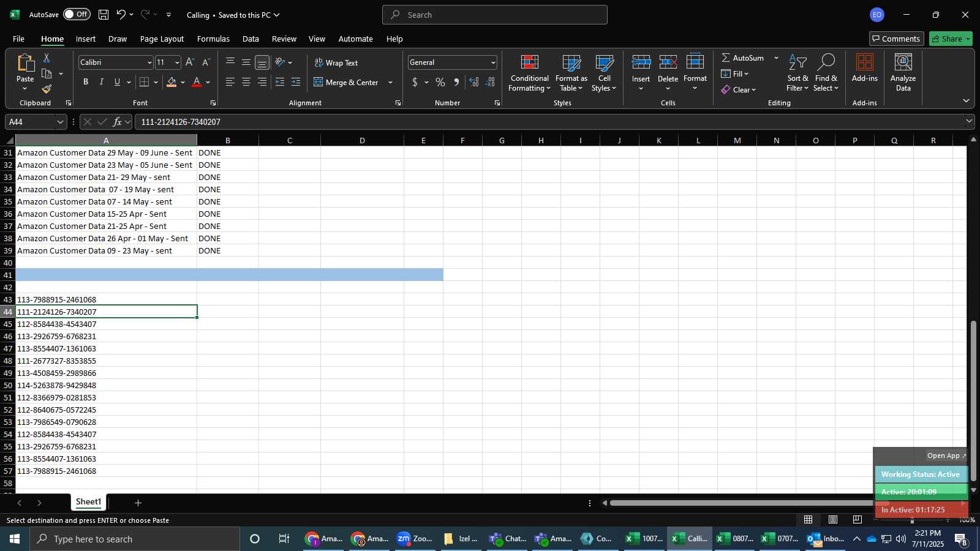Image resolution: width=980 pixels, height=551 pixels.
Task: Apply Underline formatting
Action: (x=117, y=82)
